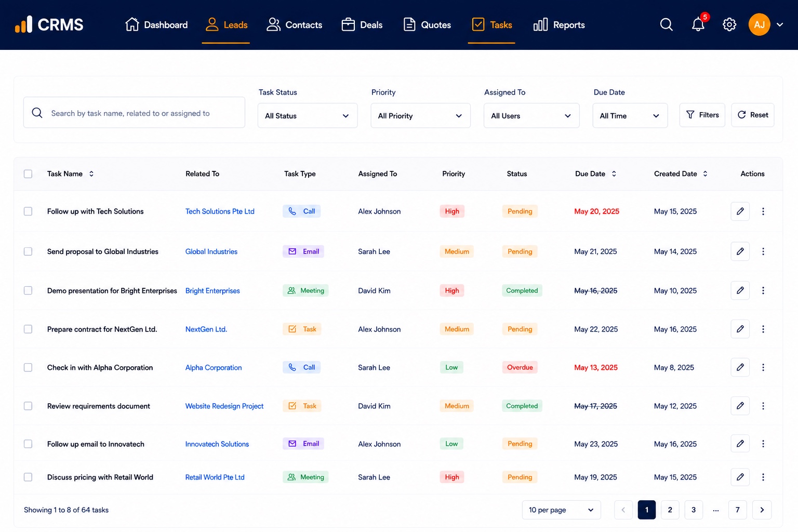Screen dimensions: 798x532
Task: Edit Send proposal to Global Industries task
Action: click(740, 251)
